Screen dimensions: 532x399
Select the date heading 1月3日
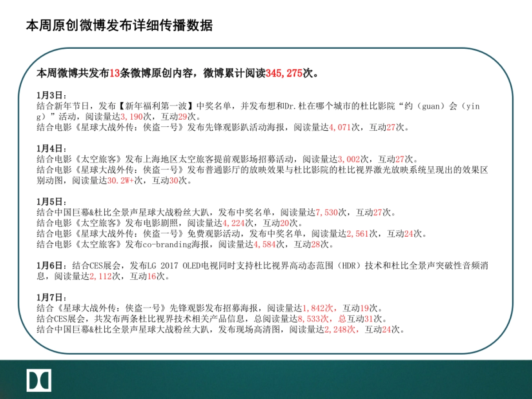point(46,94)
